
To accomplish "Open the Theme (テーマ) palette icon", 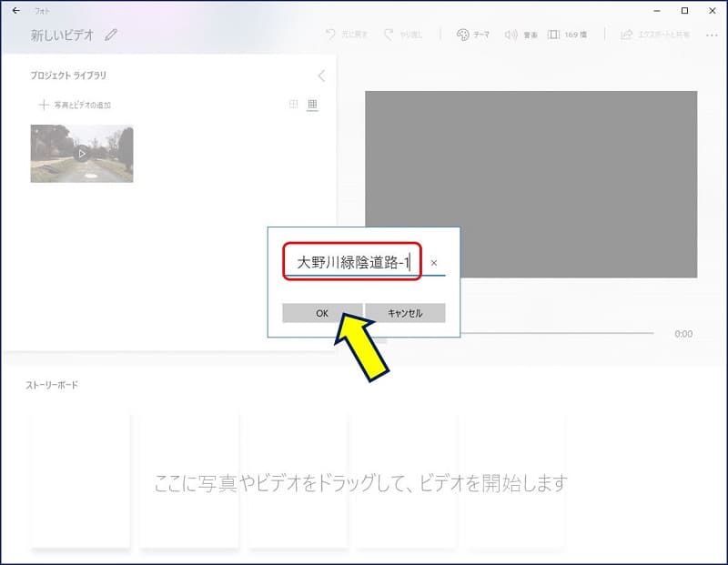I will click(462, 35).
